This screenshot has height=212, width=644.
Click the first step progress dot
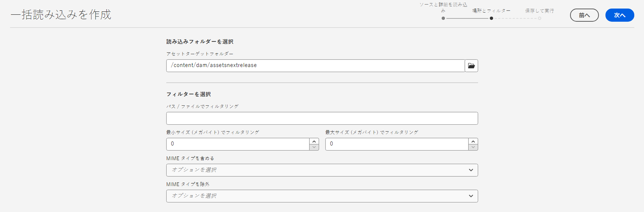point(443,18)
